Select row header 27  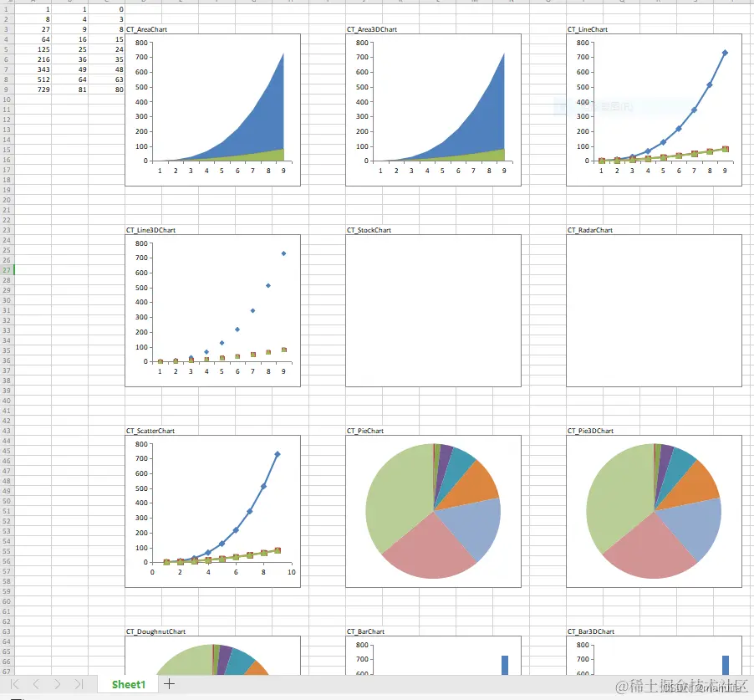(x=7, y=270)
